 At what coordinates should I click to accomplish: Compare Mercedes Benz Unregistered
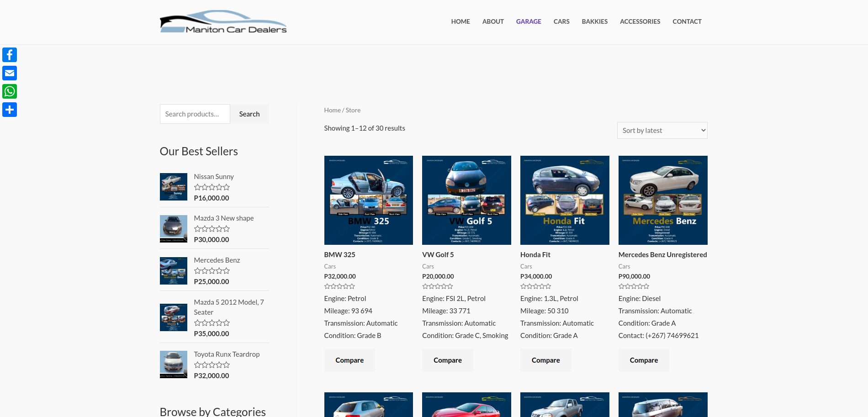coord(644,360)
